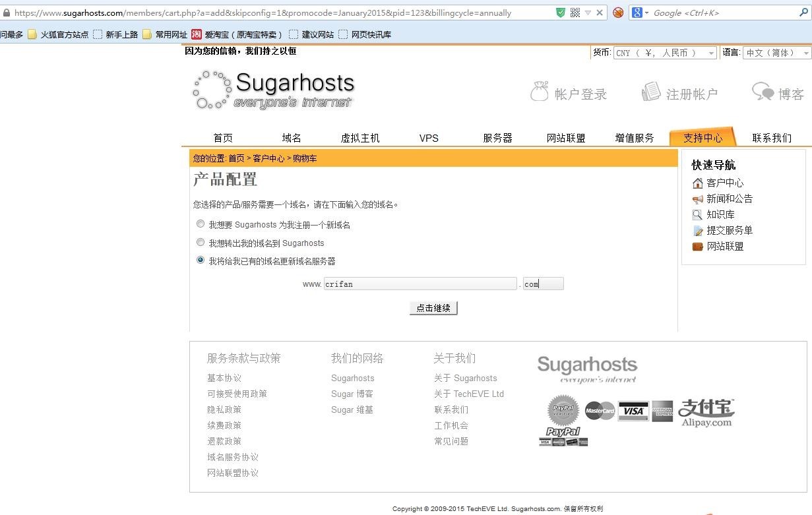Open the 退款政策 footer link
This screenshot has width=812, height=515.
click(x=224, y=441)
